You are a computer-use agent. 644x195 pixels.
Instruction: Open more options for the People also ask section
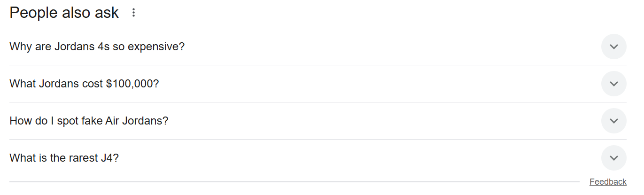coord(133,13)
